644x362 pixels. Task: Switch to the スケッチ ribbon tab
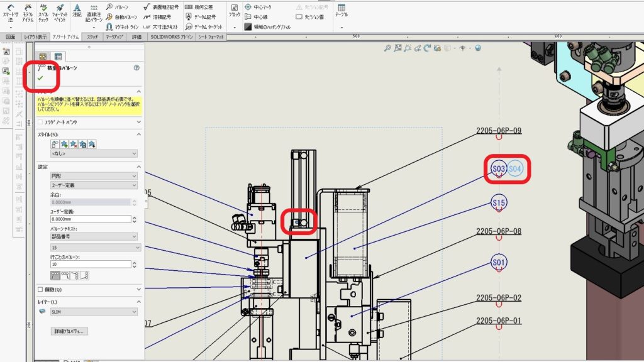92,37
